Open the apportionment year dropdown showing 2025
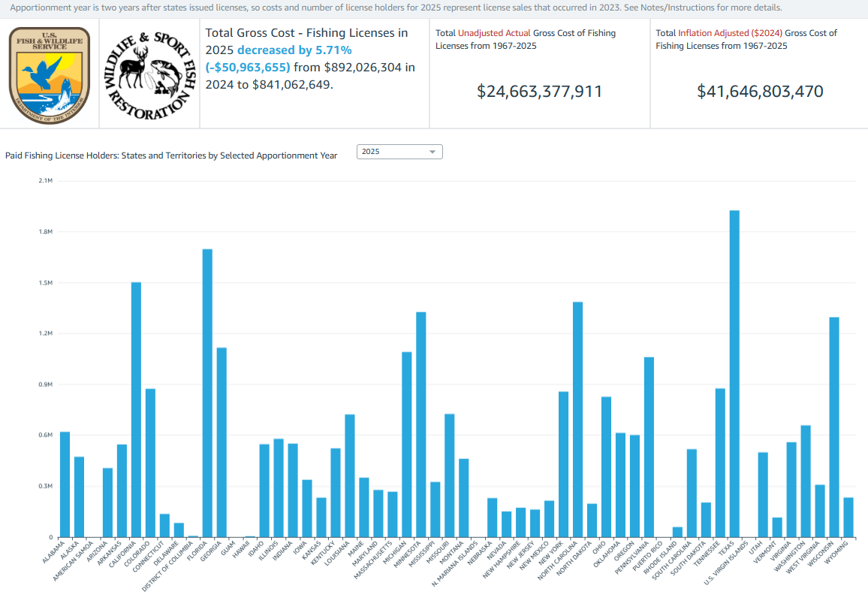 (399, 152)
